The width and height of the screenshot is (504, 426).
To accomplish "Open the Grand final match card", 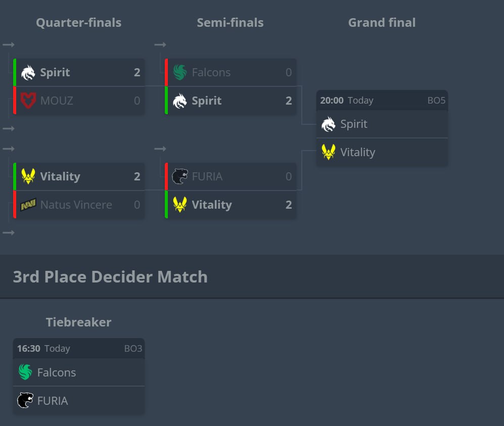I will (x=382, y=126).
